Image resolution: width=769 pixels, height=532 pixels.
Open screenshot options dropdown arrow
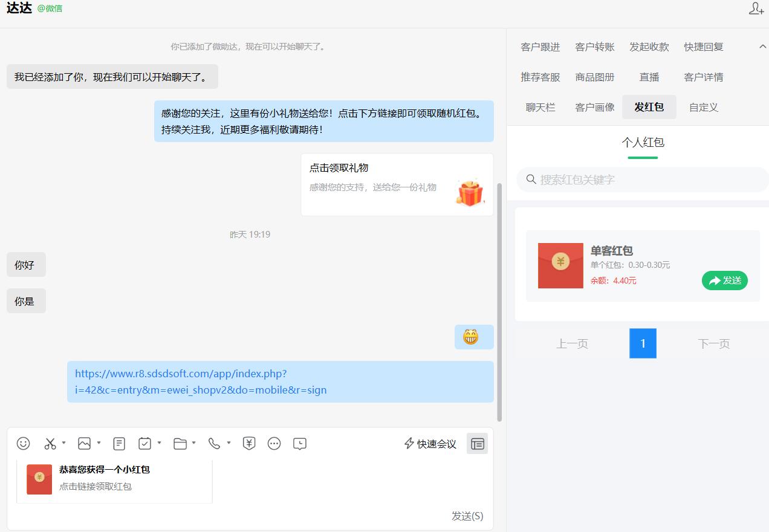click(63, 443)
